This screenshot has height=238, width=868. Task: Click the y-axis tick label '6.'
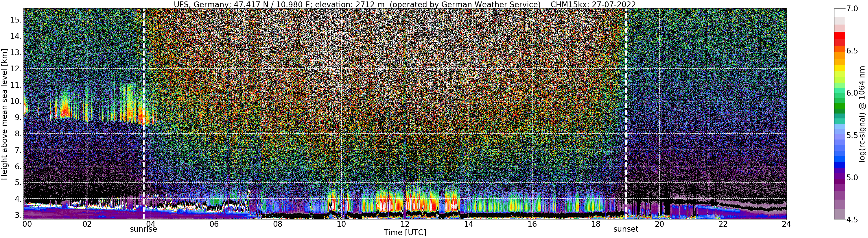pyautogui.click(x=18, y=166)
